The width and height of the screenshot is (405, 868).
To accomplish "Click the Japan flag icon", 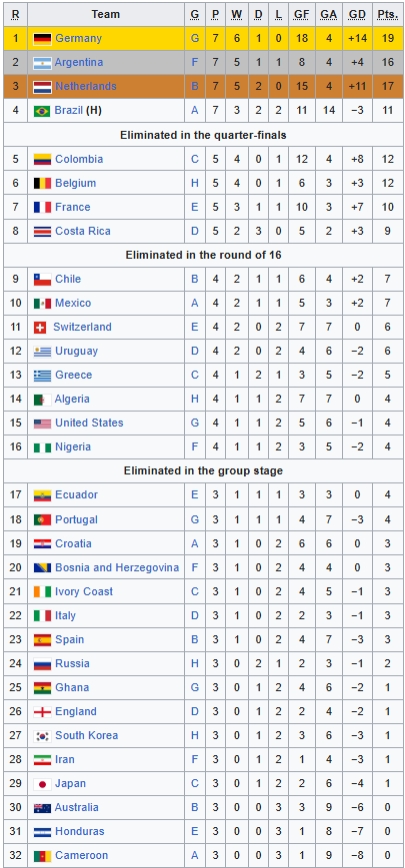I will coord(42,784).
